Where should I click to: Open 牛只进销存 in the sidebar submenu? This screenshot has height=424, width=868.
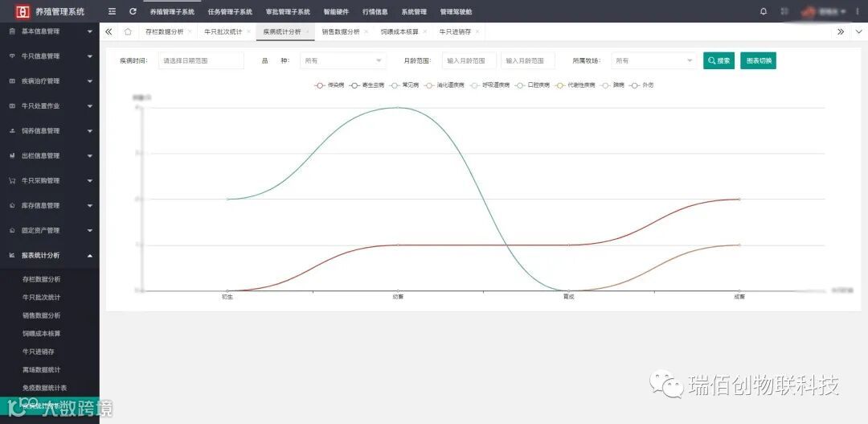pos(39,352)
